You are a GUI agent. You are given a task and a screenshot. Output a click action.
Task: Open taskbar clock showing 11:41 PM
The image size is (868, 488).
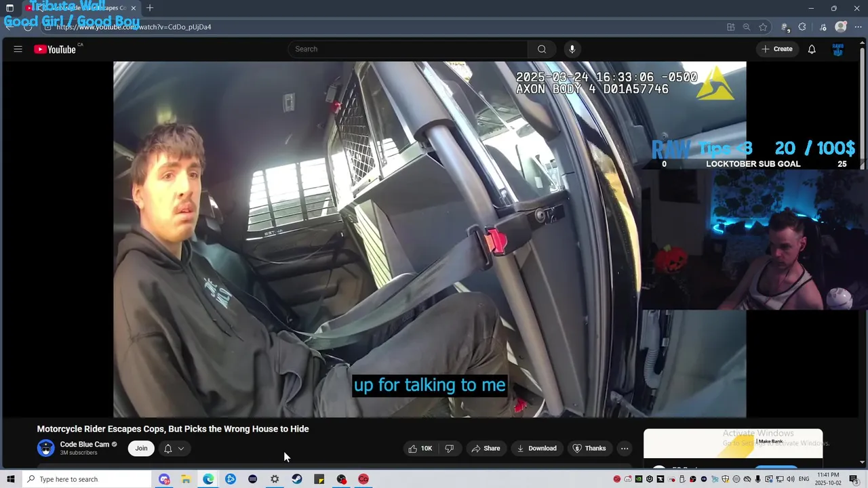pyautogui.click(x=828, y=479)
